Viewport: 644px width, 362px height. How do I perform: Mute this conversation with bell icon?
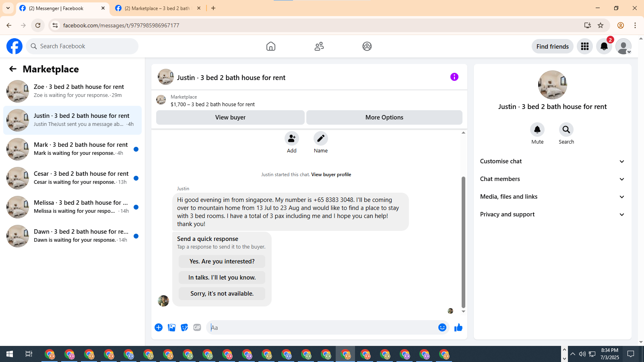(537, 130)
